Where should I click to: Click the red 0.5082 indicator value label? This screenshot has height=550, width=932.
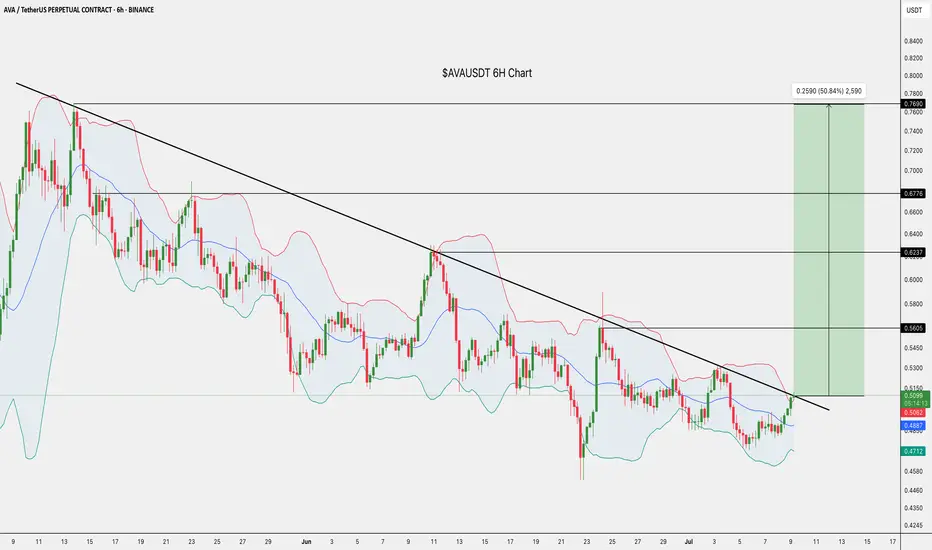click(914, 413)
